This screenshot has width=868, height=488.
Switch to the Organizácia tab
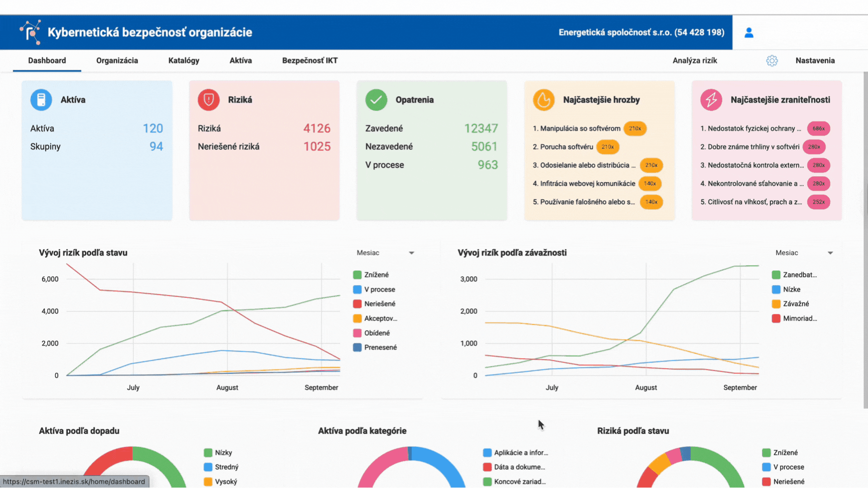117,61
